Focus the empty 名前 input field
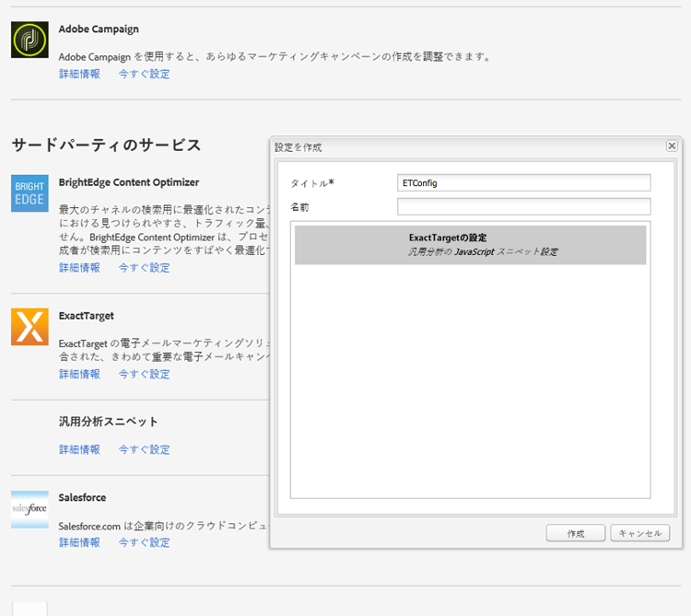 click(x=524, y=206)
